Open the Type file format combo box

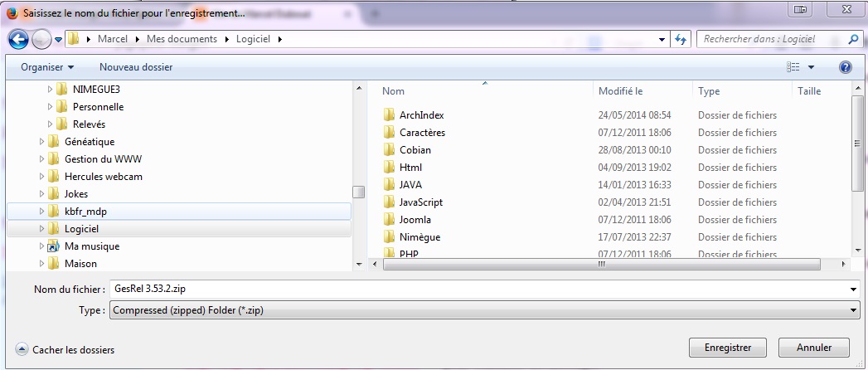pos(485,310)
